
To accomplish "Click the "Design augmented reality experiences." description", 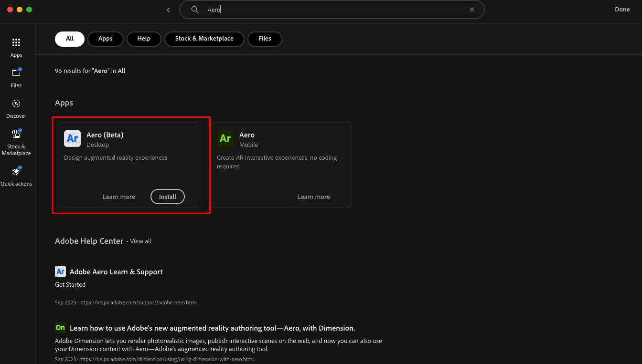I will [116, 158].
